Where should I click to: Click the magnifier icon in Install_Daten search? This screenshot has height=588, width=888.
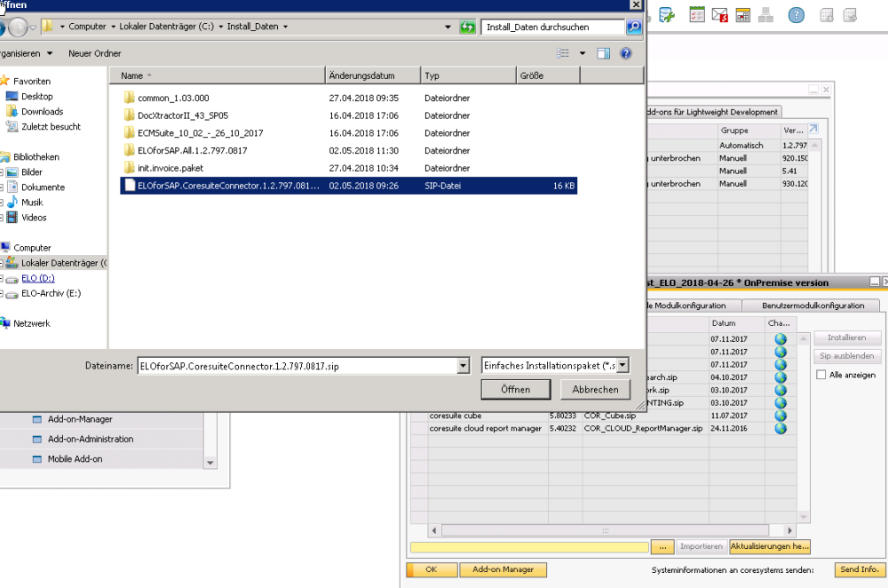point(632,27)
